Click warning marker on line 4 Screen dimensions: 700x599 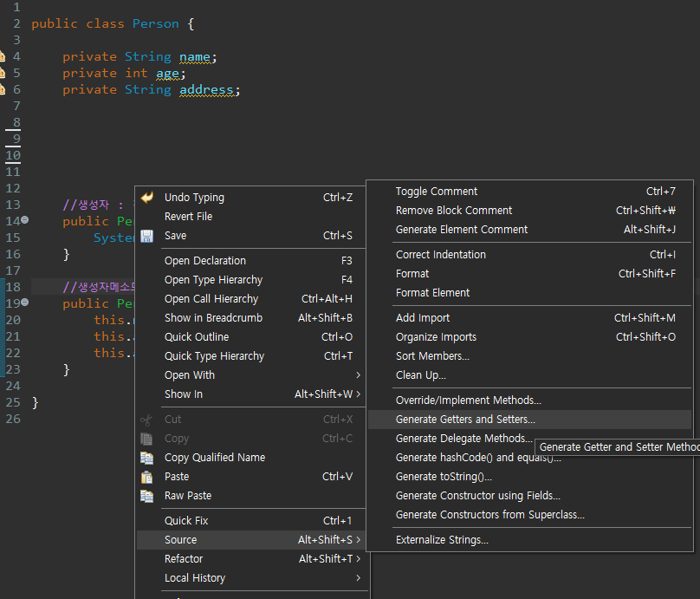click(x=3, y=56)
